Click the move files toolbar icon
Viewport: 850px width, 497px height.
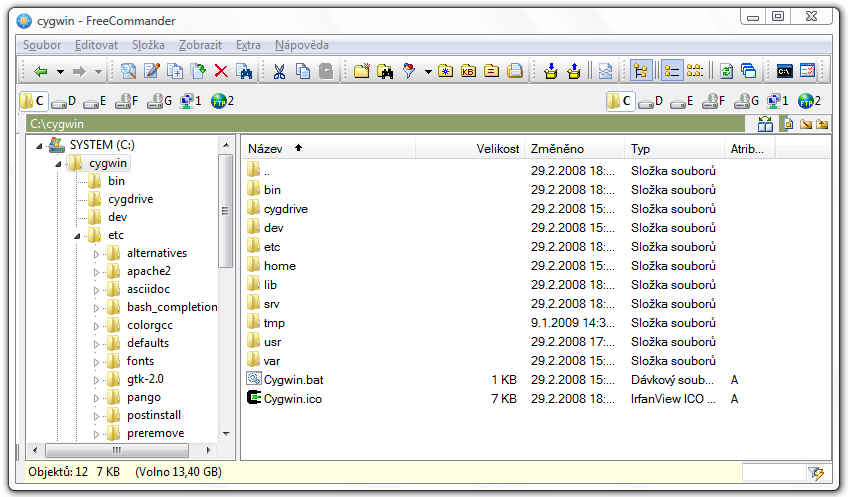pos(198,71)
